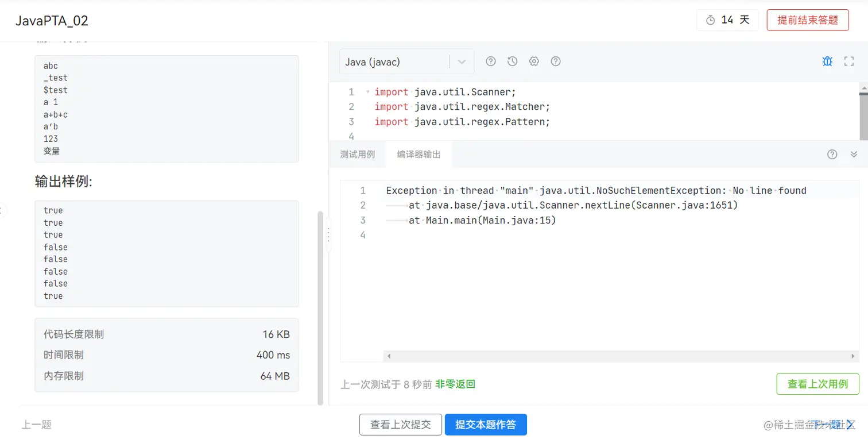Image resolution: width=868 pixels, height=443 pixels.
Task: Click sample input line '123'
Action: coord(51,138)
